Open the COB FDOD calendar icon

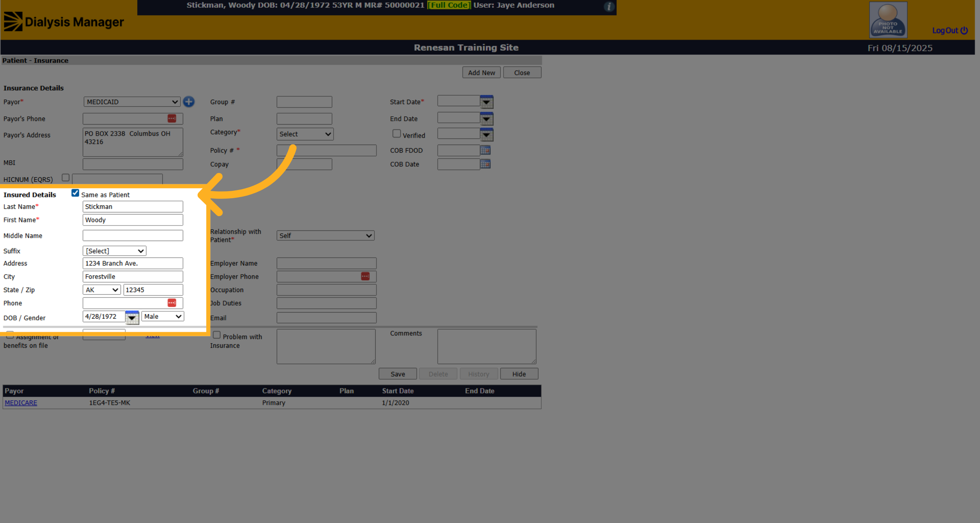[485, 150]
